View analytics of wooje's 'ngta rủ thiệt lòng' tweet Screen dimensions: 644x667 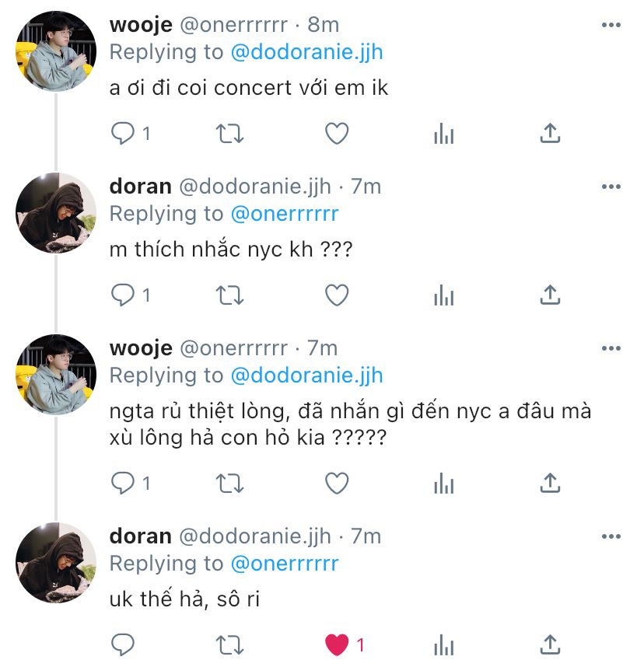(x=444, y=484)
